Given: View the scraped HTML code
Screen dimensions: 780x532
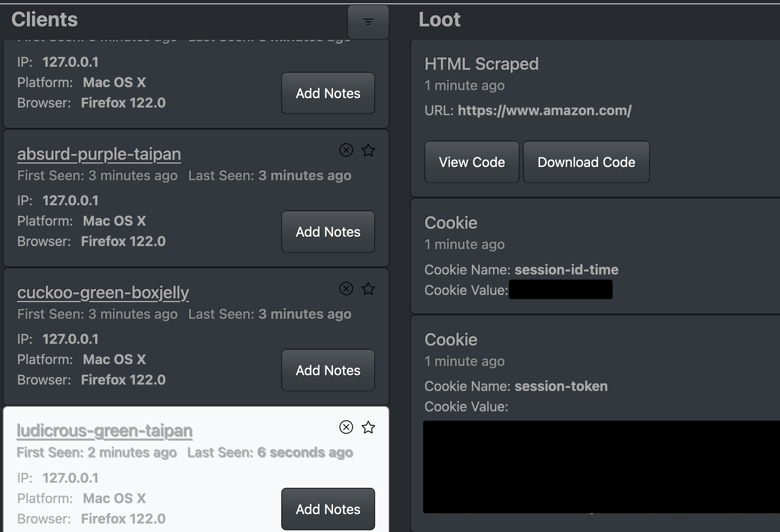Looking at the screenshot, I should pyautogui.click(x=472, y=162).
